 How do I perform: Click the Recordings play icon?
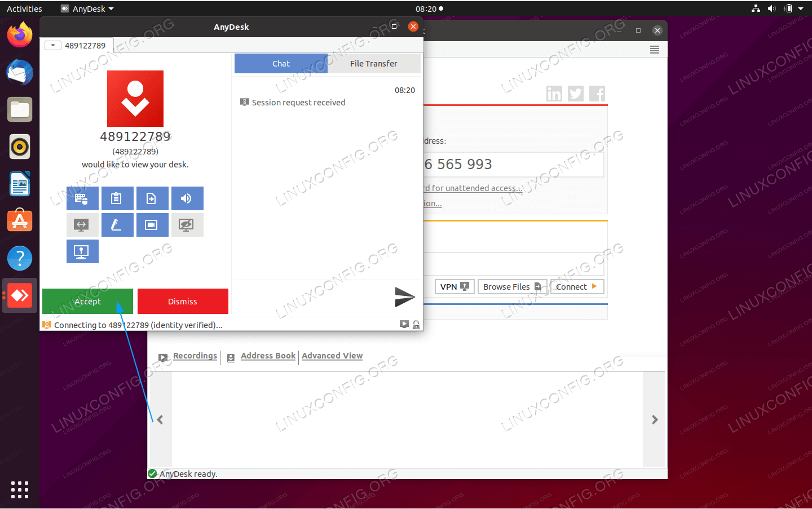[x=163, y=357]
